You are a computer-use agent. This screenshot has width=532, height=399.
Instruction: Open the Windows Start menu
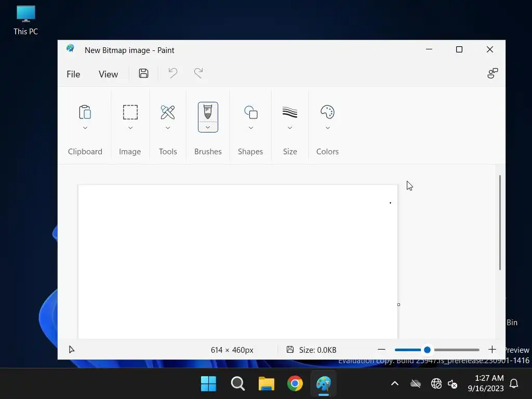(x=208, y=384)
